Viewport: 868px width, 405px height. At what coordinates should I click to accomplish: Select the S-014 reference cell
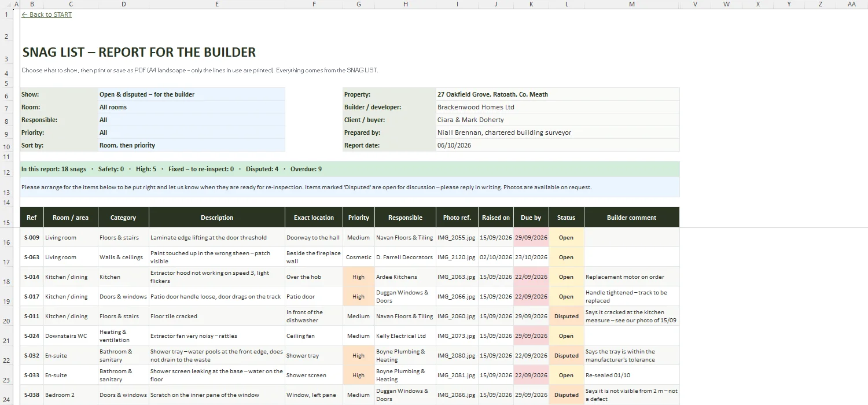click(x=32, y=277)
